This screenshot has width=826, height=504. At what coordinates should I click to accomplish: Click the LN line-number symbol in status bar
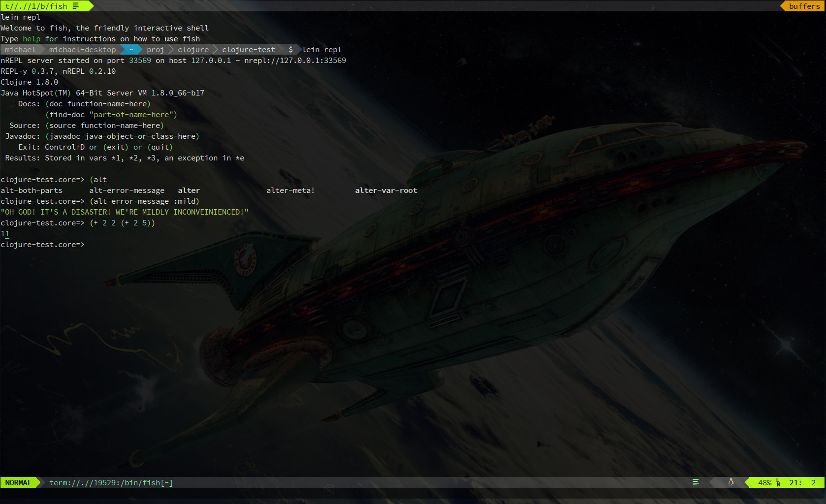(x=778, y=482)
